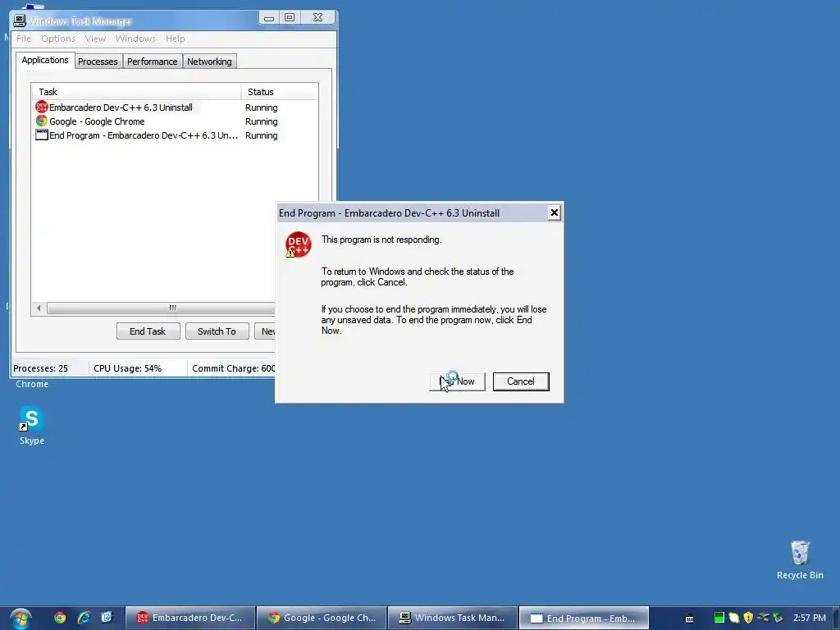Open the Help menu
This screenshot has width=840, height=630.
coord(176,39)
